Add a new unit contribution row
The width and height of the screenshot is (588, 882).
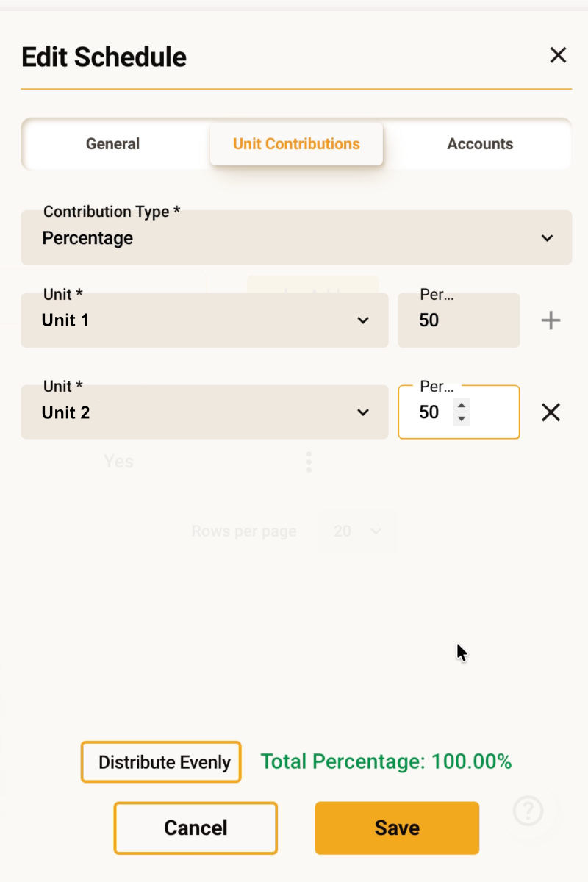click(x=551, y=320)
